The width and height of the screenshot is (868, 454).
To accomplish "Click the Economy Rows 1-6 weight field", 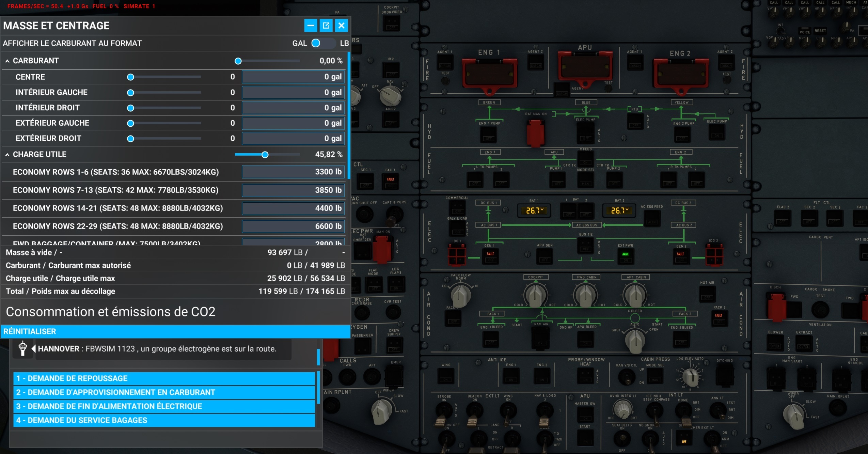I will coord(293,172).
